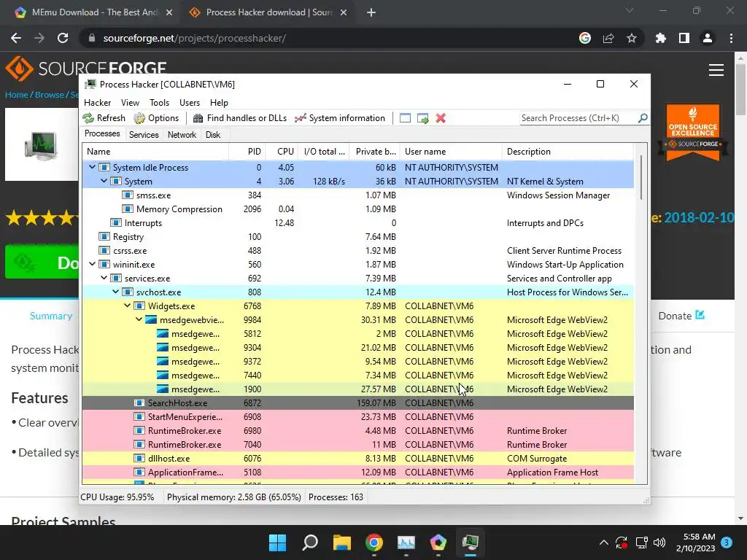Image resolution: width=747 pixels, height=560 pixels.
Task: Click the msedgewebview icon with PID 9984
Action: (x=151, y=319)
